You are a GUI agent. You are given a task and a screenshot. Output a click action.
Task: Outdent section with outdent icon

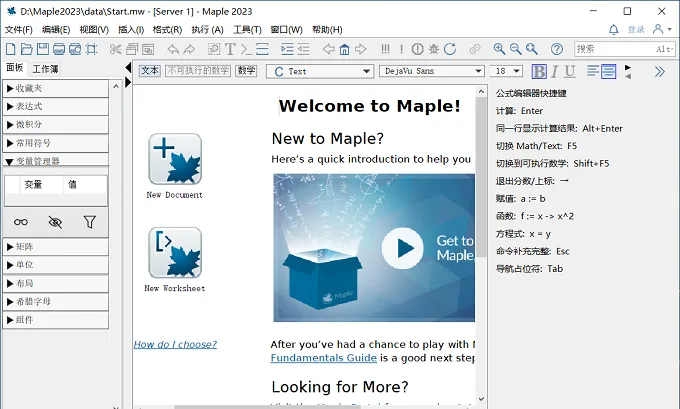tap(303, 49)
